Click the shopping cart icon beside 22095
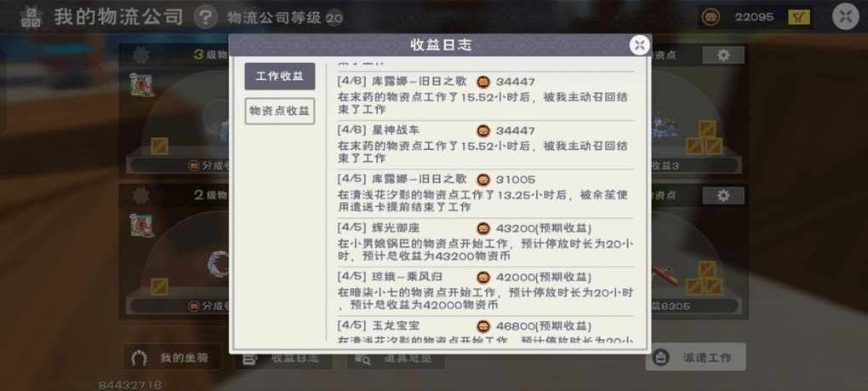Image resolution: width=868 pixels, height=391 pixels. click(x=799, y=17)
